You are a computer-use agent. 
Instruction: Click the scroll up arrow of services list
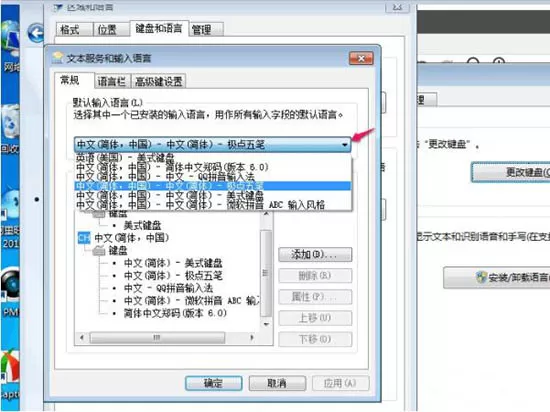click(x=266, y=214)
